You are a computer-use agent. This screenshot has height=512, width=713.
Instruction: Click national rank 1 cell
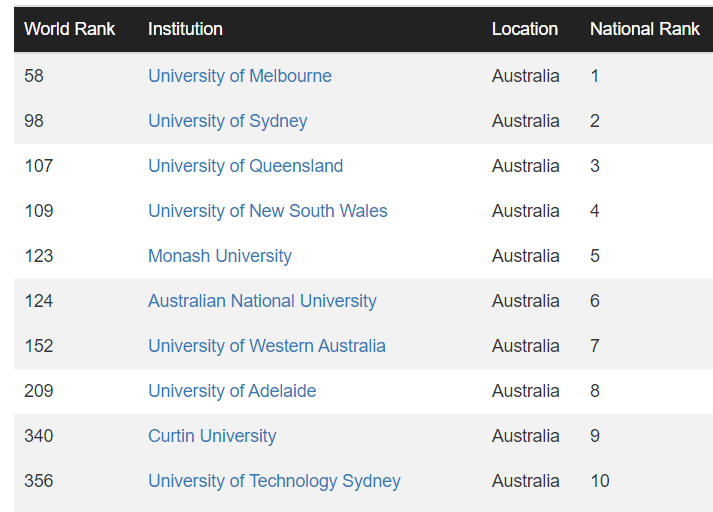(x=595, y=76)
